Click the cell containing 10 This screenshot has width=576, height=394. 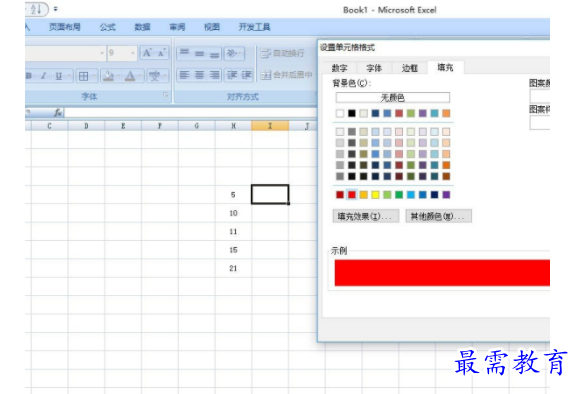point(233,213)
